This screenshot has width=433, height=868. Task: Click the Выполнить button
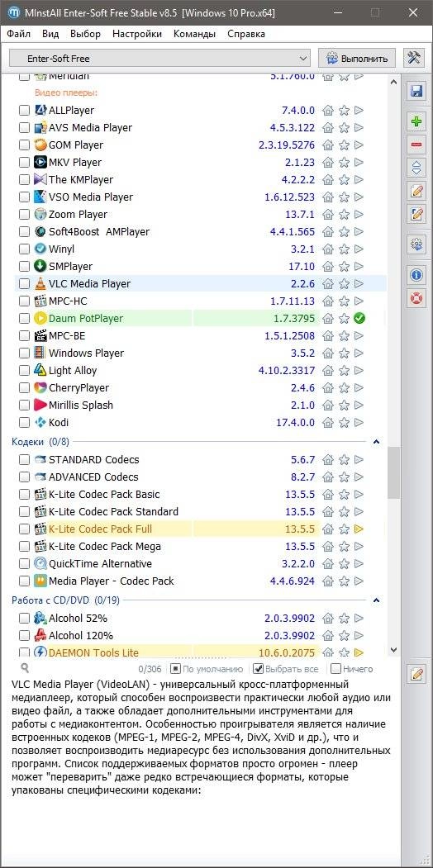pos(357,58)
